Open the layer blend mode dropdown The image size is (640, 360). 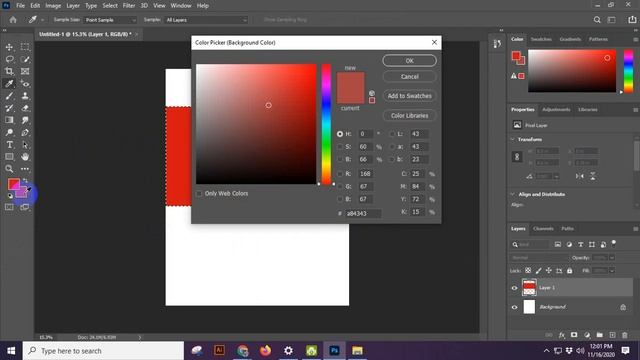click(539, 258)
